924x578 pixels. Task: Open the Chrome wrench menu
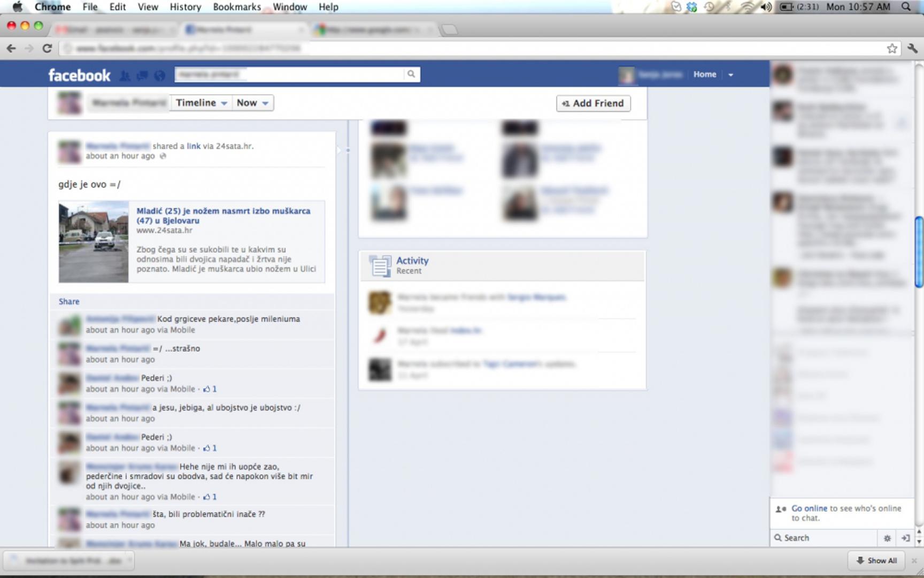912,49
